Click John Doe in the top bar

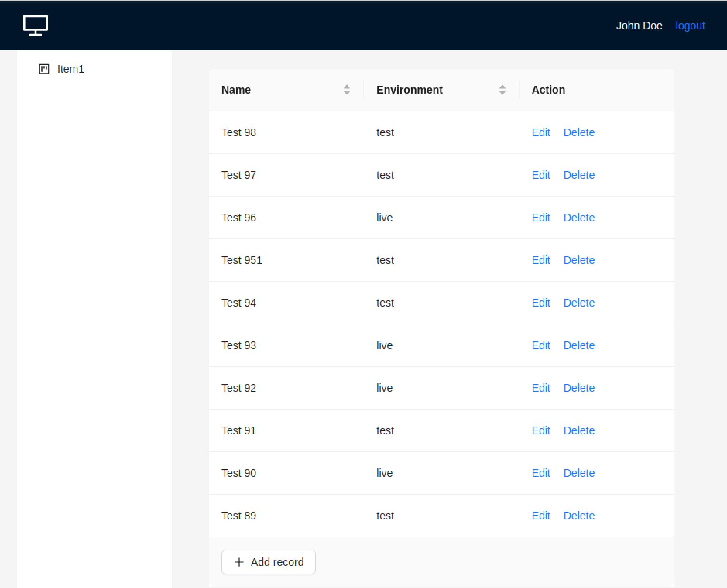point(639,25)
